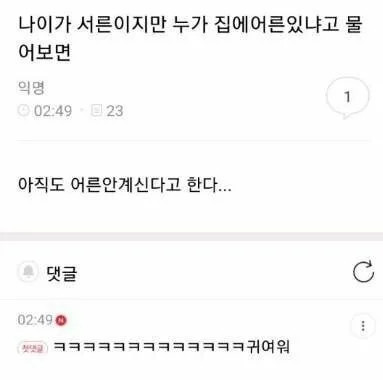Toggle the comment notification bell
The image size is (383, 380).
(x=29, y=272)
